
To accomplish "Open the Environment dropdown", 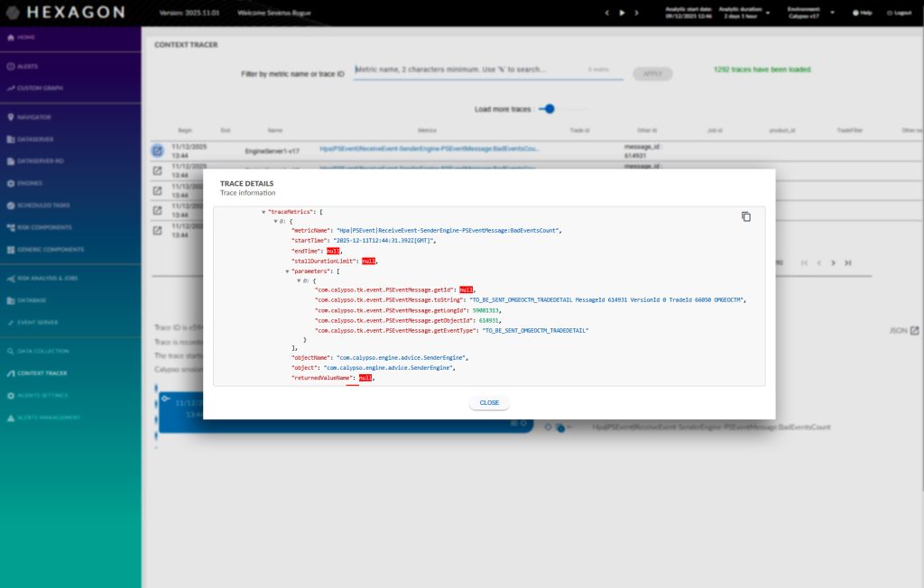I will pos(832,13).
